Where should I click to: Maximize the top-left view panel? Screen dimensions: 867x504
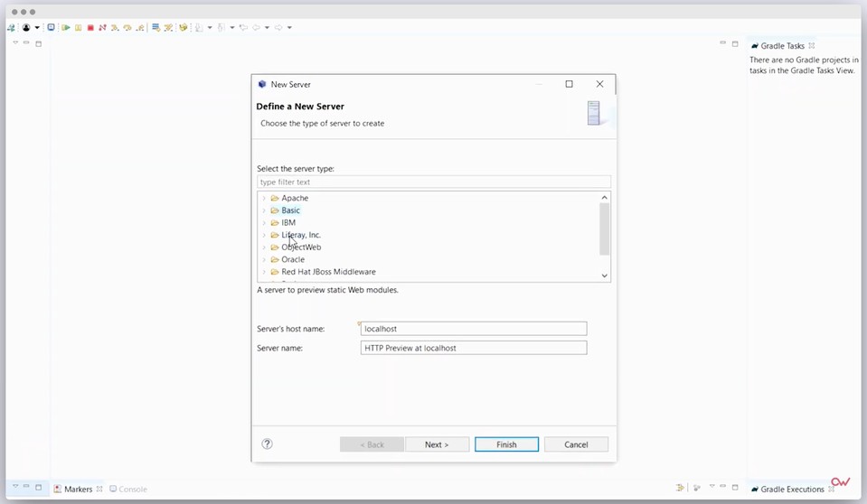(x=38, y=43)
